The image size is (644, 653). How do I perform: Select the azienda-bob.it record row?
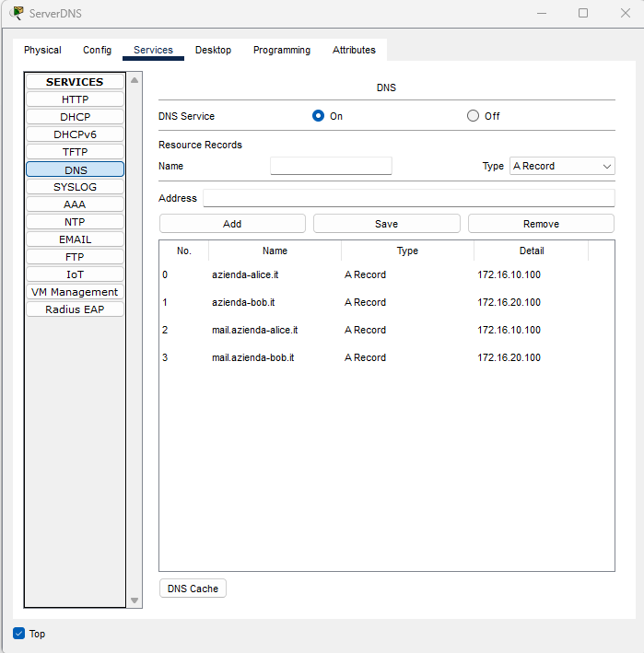[387, 302]
